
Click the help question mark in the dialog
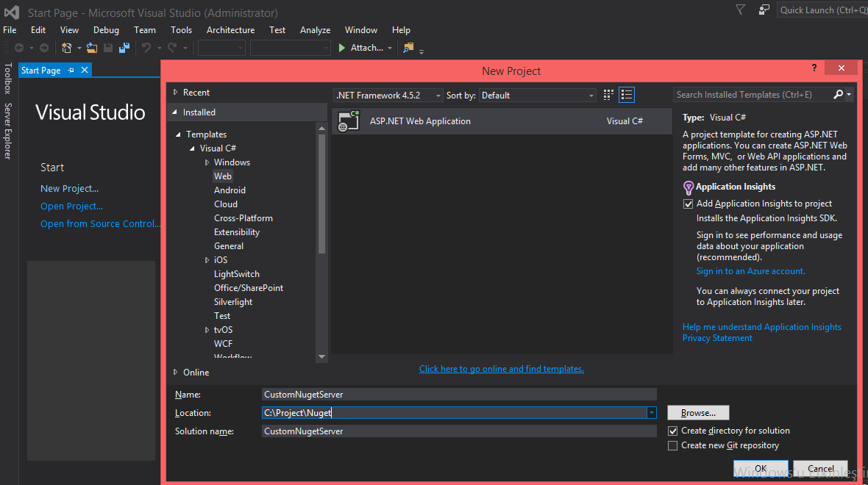coord(814,68)
